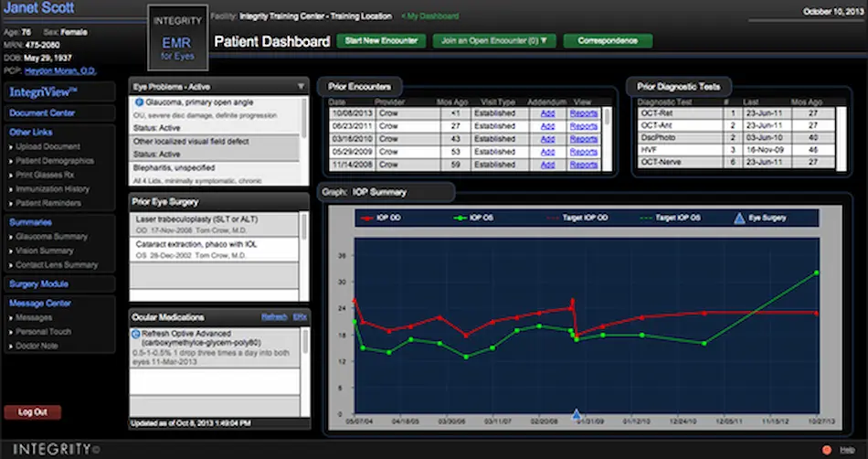Open Doctor Note

37,346
